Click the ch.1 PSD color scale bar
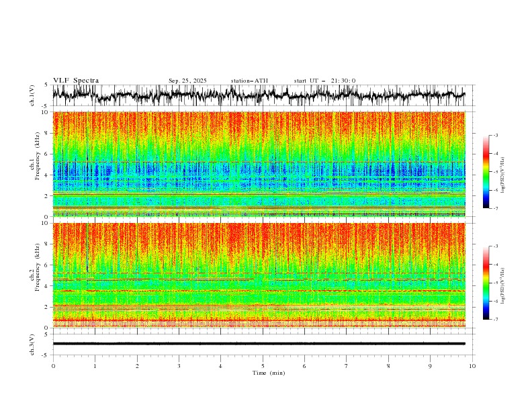 pos(486,172)
